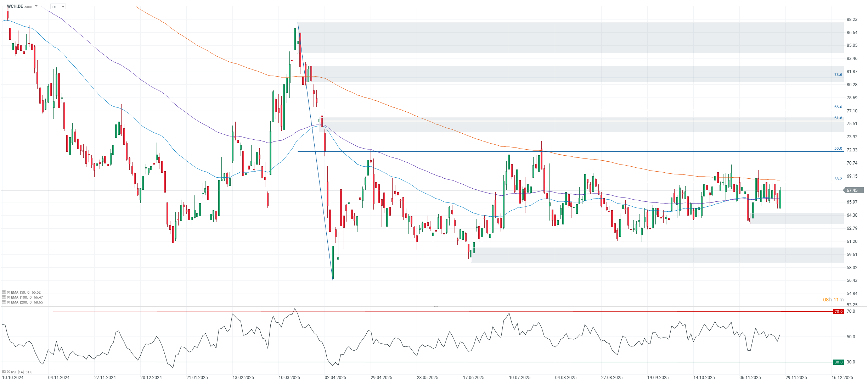Click the 66.0 Fibonacci level label
This screenshot has width=868, height=384.
tap(838, 107)
